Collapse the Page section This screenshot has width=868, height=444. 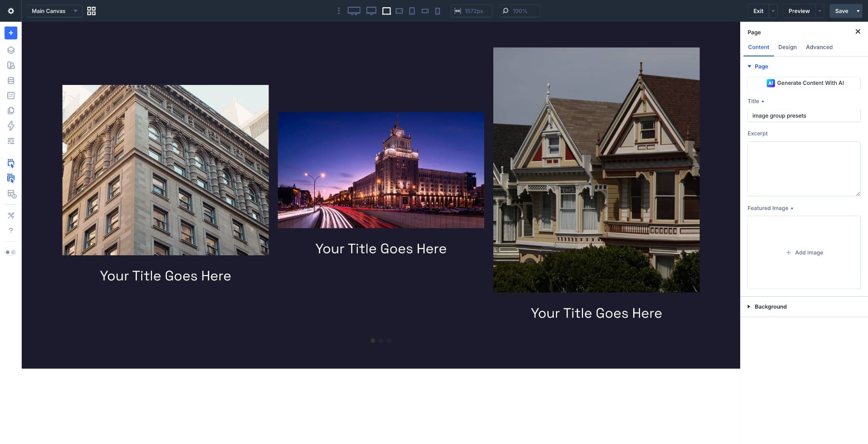(758, 66)
